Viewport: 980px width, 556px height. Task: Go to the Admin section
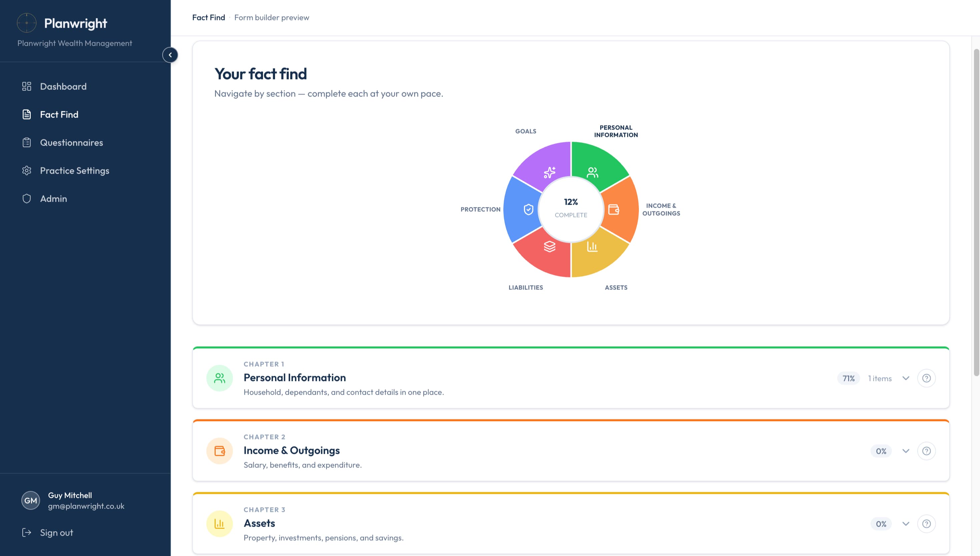pyautogui.click(x=53, y=199)
